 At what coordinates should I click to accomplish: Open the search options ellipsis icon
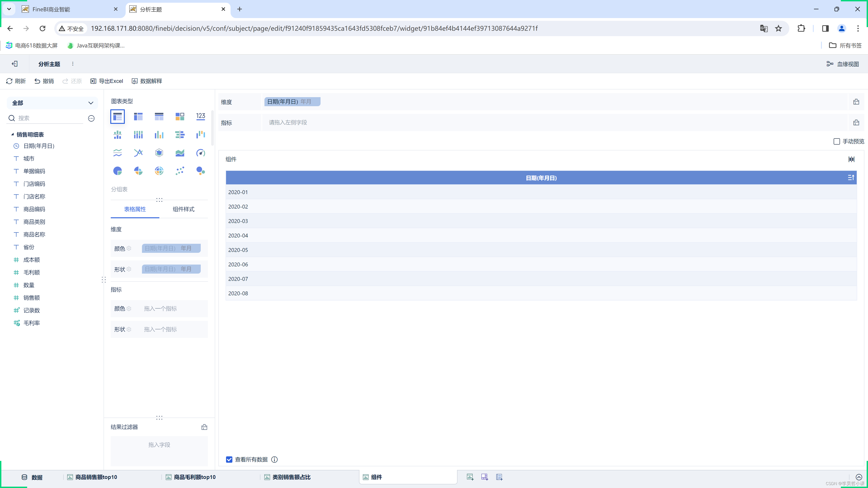coord(91,118)
